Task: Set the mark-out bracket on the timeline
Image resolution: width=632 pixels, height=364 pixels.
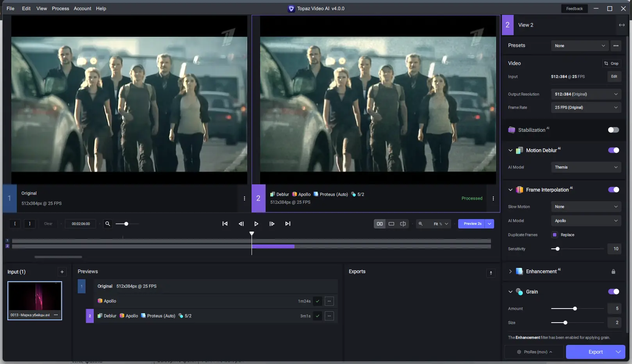Action: 30,224
